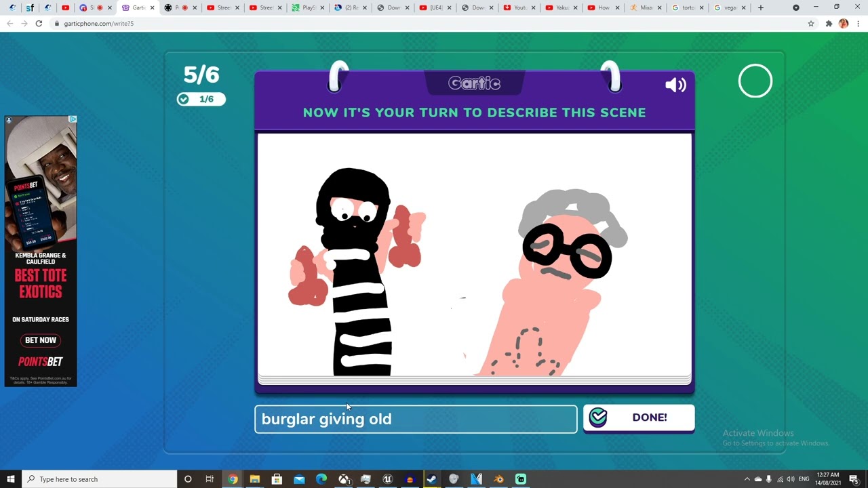Click the 1/6 players-done checkmark badge
Screen dimensions: 868x488
(201, 99)
